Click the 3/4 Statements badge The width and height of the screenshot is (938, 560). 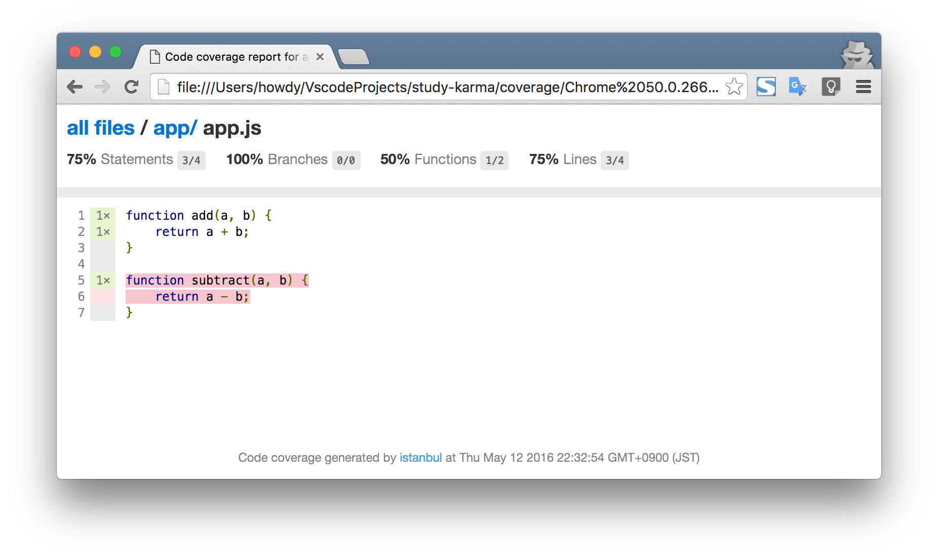pos(191,160)
